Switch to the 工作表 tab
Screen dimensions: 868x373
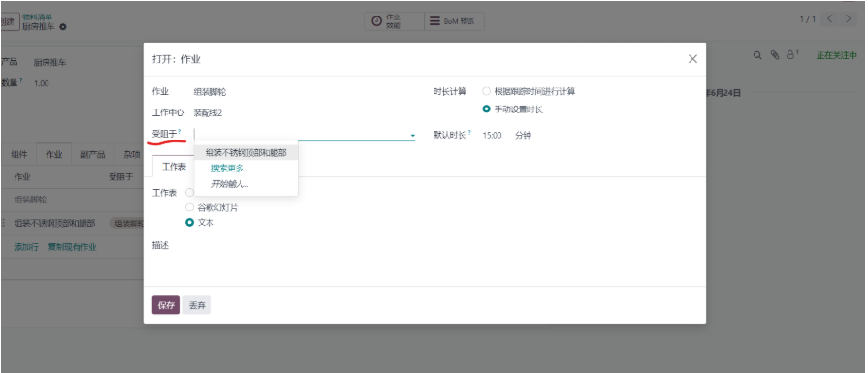(174, 167)
